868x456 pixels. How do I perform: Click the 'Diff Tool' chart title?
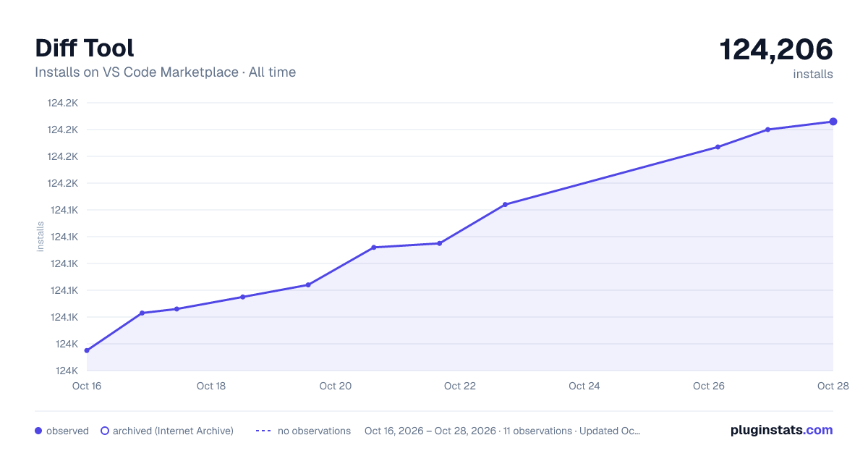(x=85, y=48)
